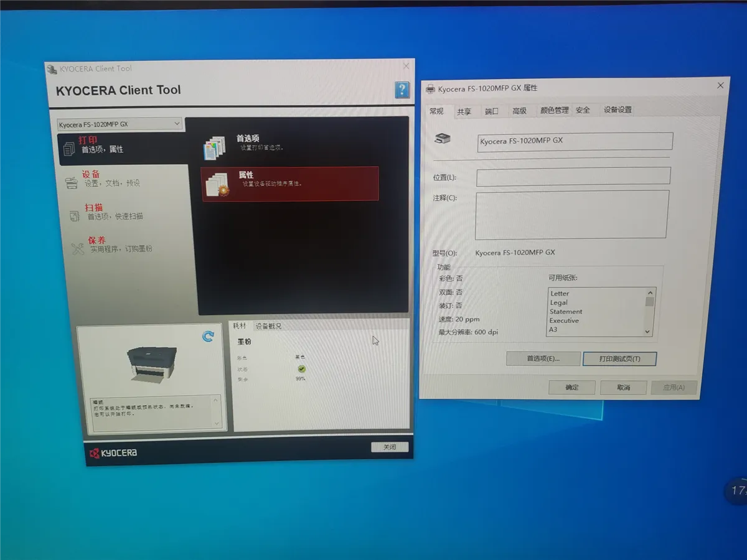Viewport: 747px width, 560px height.
Task: Select the 设备 (Device) section icon
Action: [x=72, y=182]
